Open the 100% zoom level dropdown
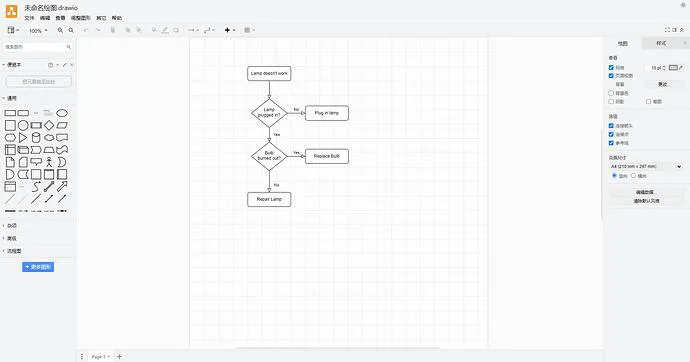 (38, 30)
